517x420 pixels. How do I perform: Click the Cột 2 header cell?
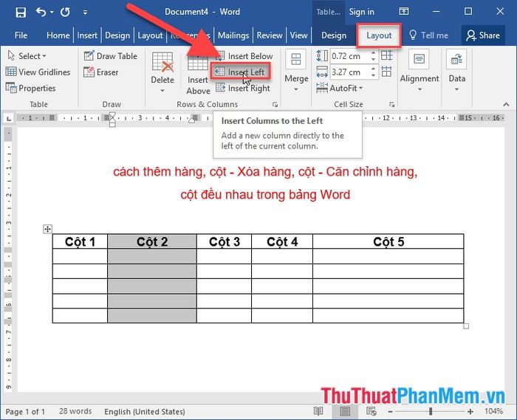[152, 241]
